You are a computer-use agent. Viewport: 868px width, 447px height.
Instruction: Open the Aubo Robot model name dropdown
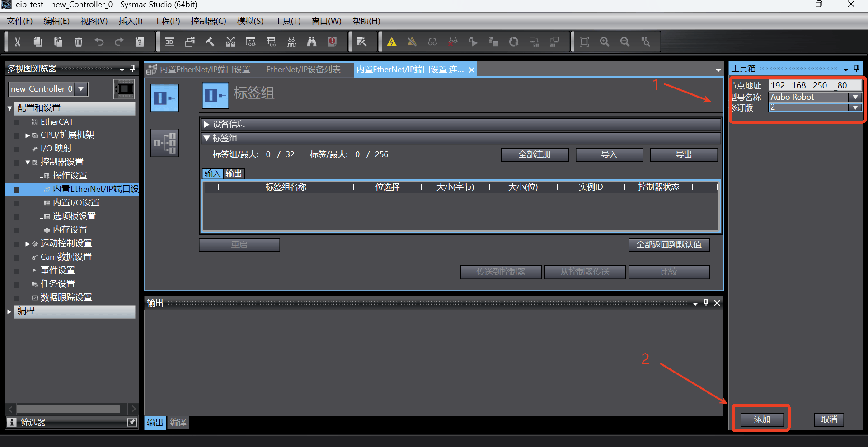pos(855,97)
